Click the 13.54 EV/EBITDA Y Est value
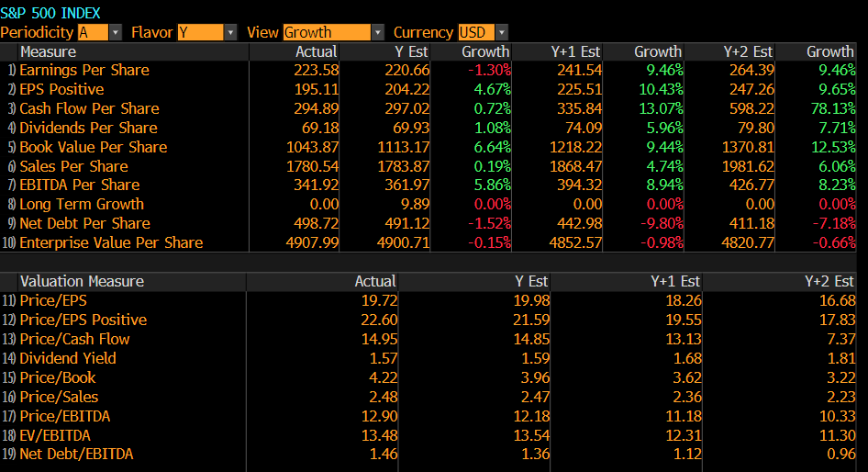The height and width of the screenshot is (472, 868). pos(531,436)
